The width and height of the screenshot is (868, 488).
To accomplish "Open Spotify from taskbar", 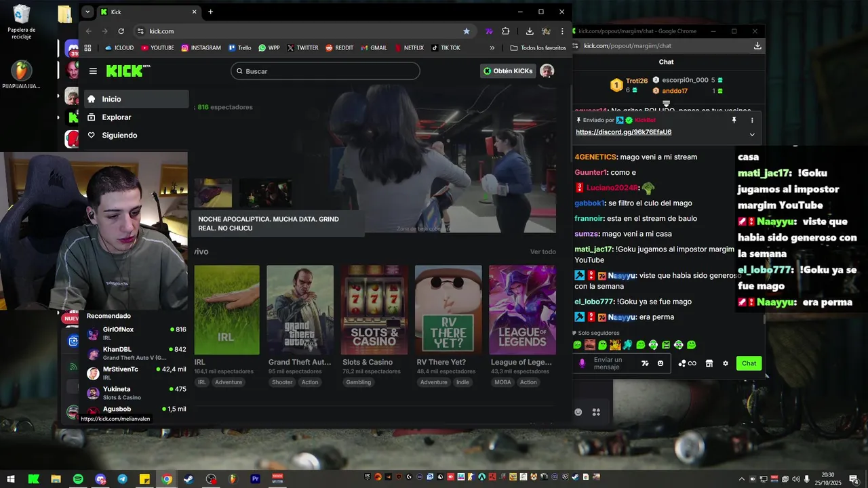I will pos(78,479).
